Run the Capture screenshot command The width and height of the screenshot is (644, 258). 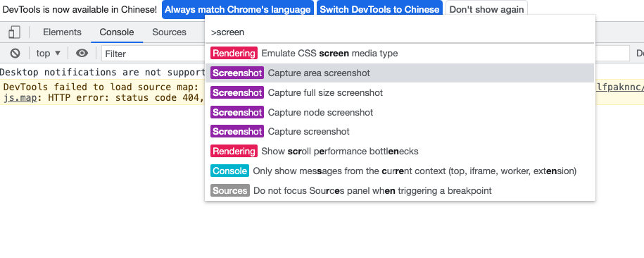[399, 132]
